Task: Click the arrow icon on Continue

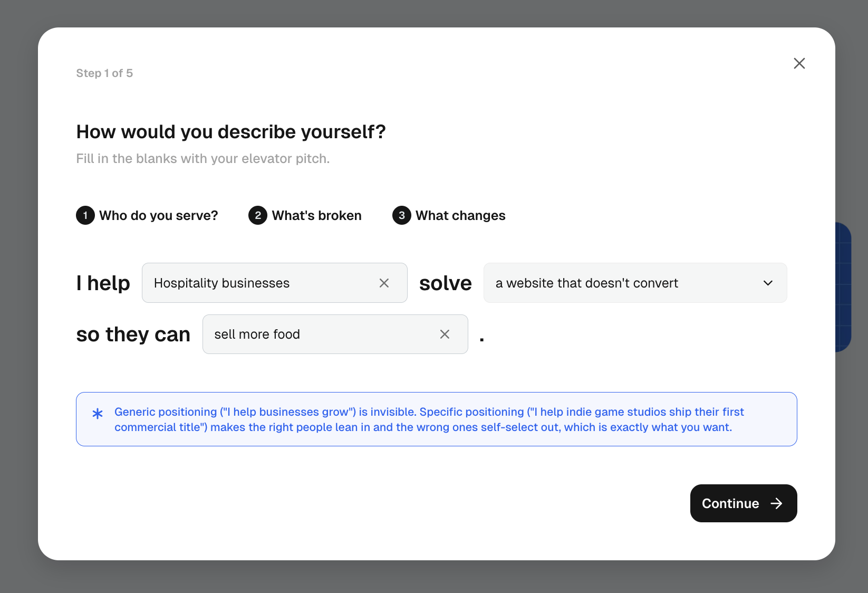Action: (776, 503)
